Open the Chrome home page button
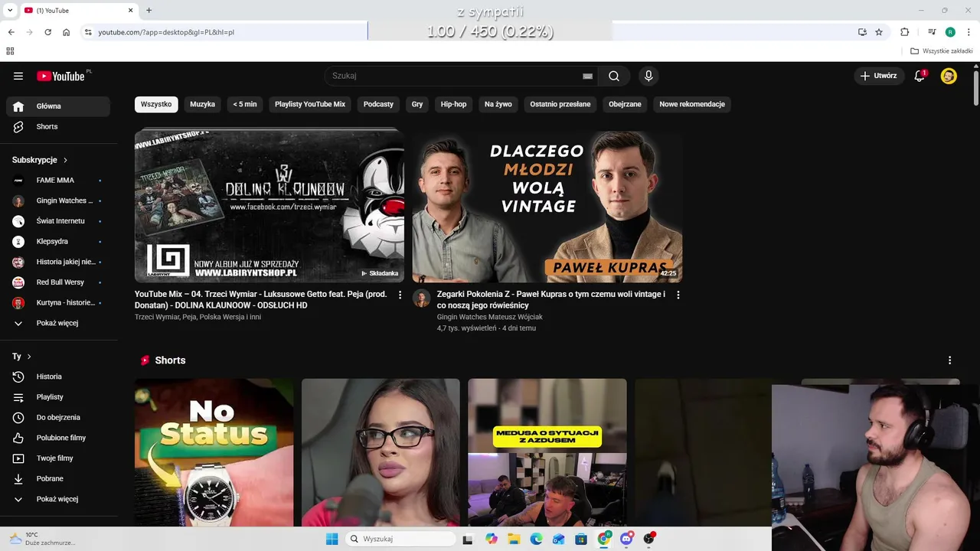This screenshot has width=980, height=551. click(67, 32)
